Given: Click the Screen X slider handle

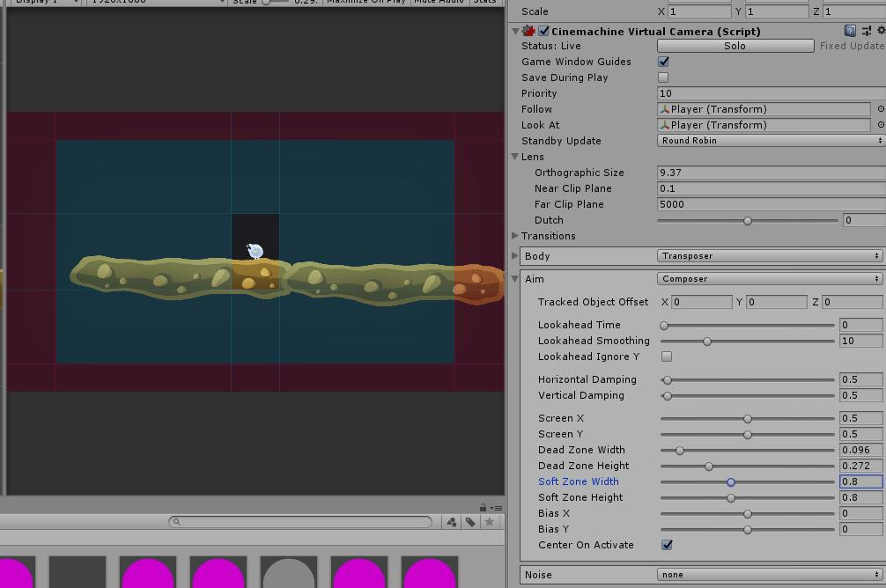Looking at the screenshot, I should (748, 418).
